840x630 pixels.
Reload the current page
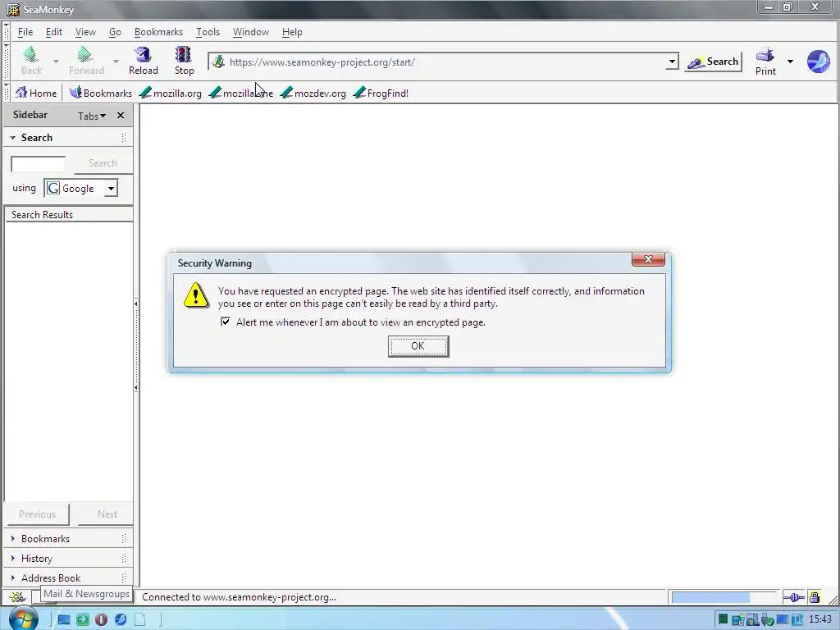pos(143,60)
